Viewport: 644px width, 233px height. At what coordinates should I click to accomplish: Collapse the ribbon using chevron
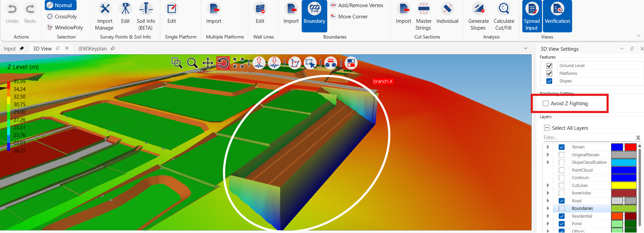pos(639,36)
